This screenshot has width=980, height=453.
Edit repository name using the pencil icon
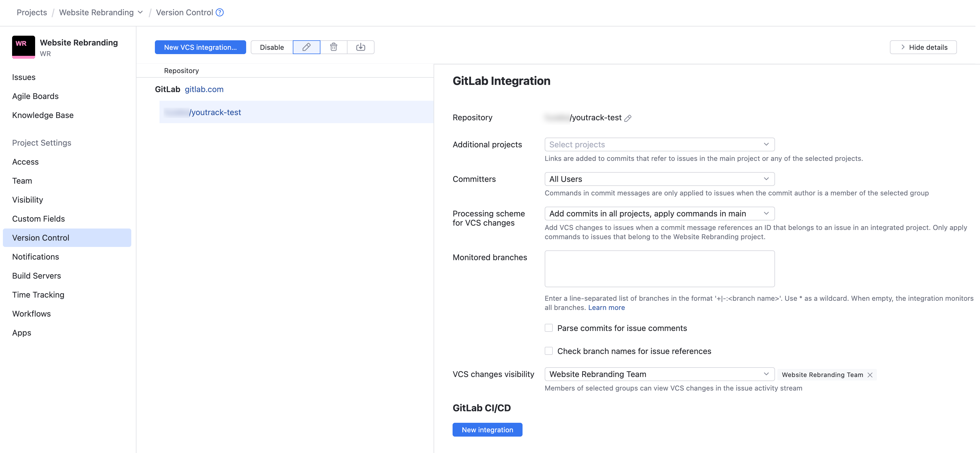(628, 118)
